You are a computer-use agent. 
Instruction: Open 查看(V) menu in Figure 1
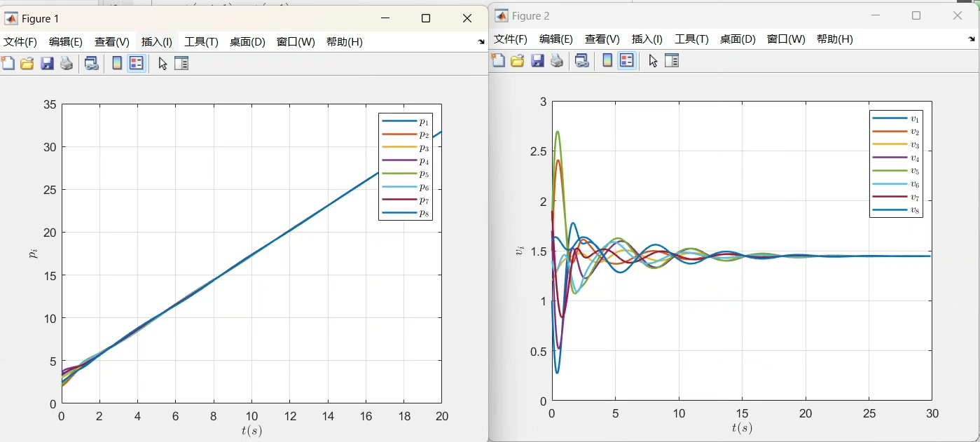(x=112, y=42)
